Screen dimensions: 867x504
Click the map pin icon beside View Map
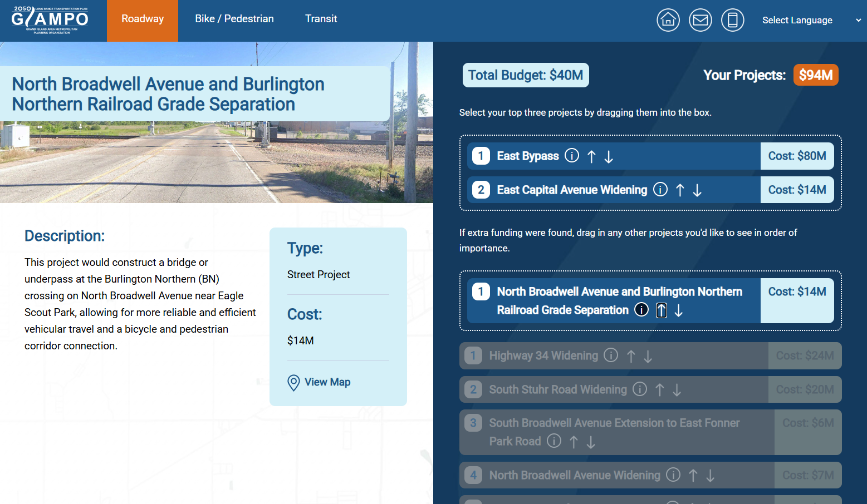click(x=293, y=383)
